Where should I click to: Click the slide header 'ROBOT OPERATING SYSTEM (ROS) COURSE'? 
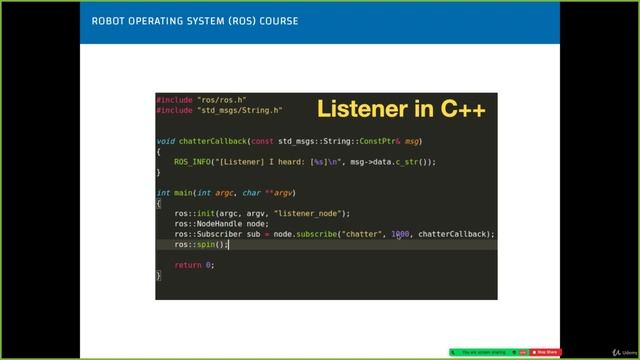(x=195, y=21)
